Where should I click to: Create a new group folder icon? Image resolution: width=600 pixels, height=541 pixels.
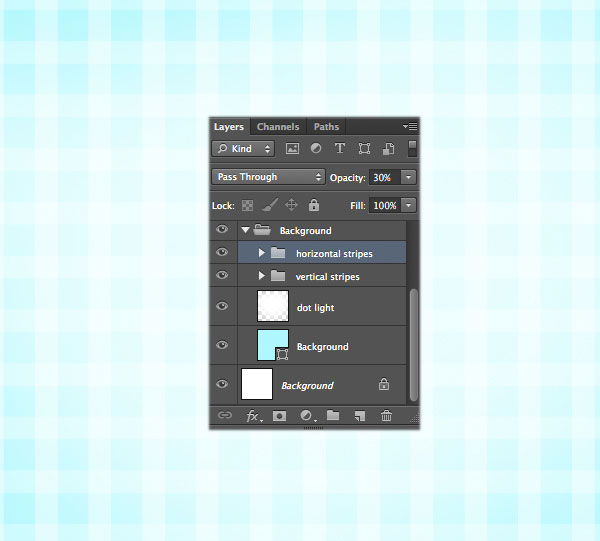333,415
